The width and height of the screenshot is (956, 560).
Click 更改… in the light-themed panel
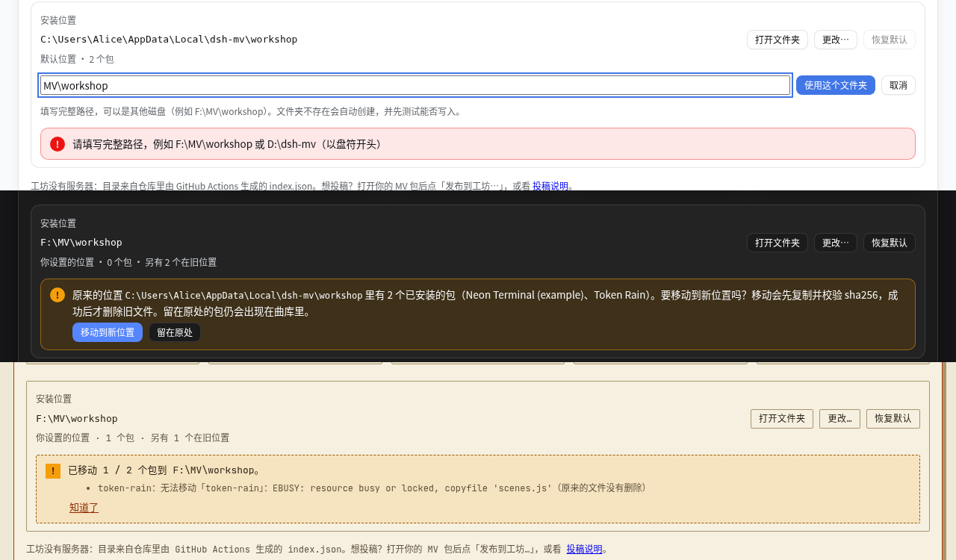coord(836,40)
